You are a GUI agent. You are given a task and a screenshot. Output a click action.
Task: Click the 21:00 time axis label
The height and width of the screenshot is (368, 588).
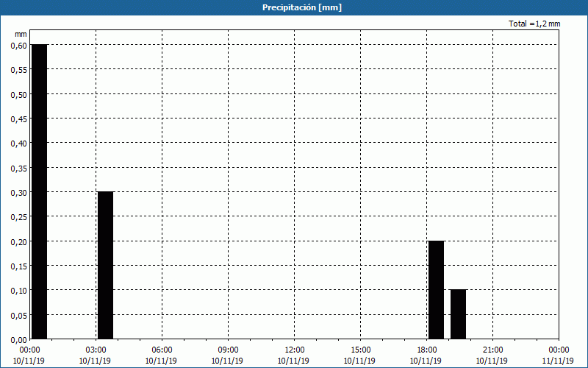[492, 350]
